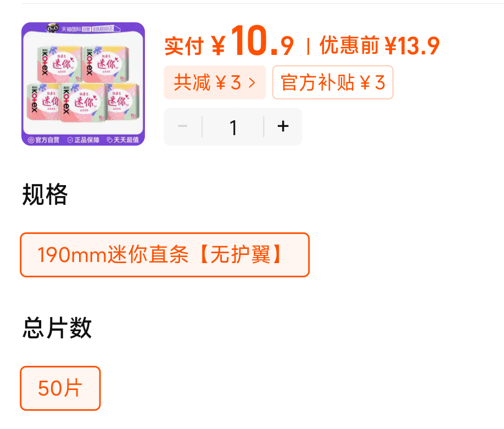
Task: Open the 共减¥3 discount details
Action: pyautogui.click(x=215, y=82)
